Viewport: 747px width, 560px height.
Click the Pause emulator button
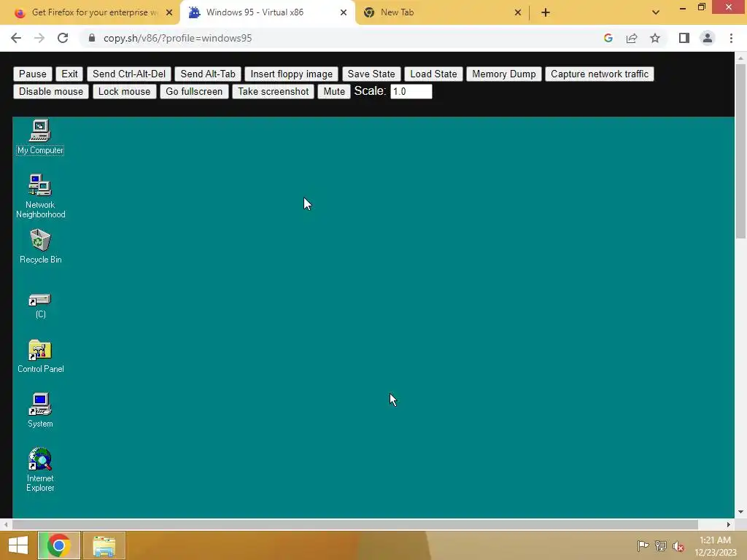tap(32, 74)
